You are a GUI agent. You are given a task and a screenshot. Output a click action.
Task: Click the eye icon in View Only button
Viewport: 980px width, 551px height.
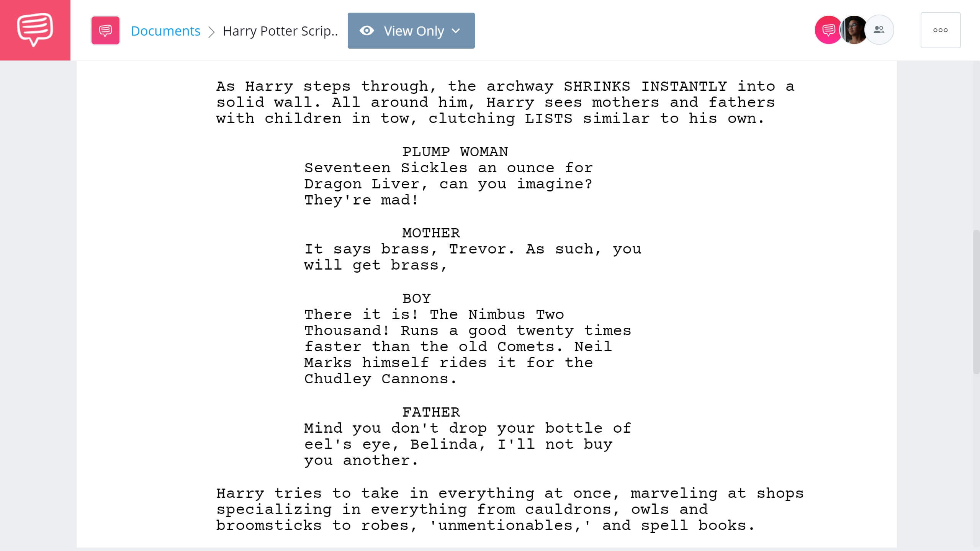coord(367,29)
